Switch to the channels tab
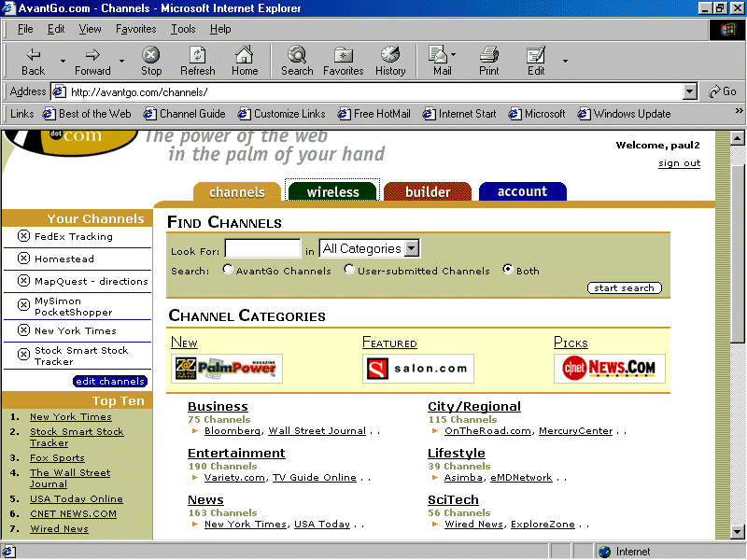Image resolution: width=747 pixels, height=560 pixels. 237,192
